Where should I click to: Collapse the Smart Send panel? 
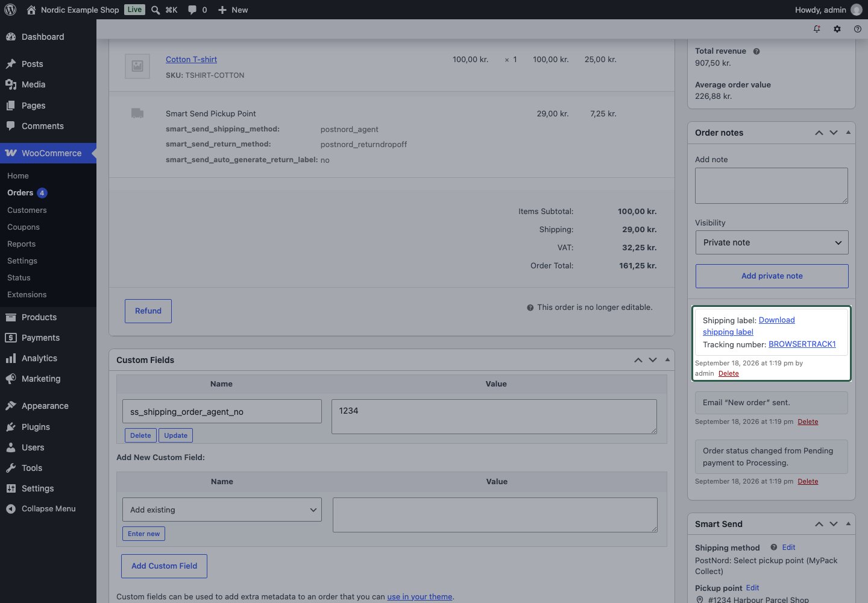(848, 524)
